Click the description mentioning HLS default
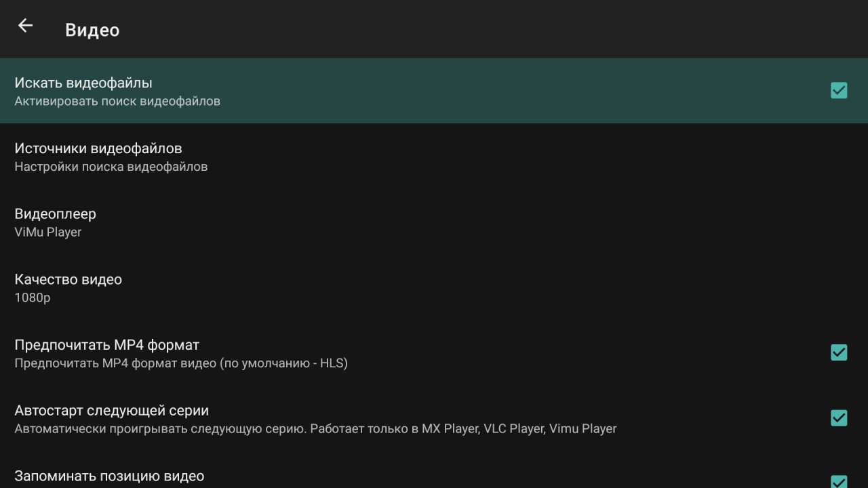 181,363
